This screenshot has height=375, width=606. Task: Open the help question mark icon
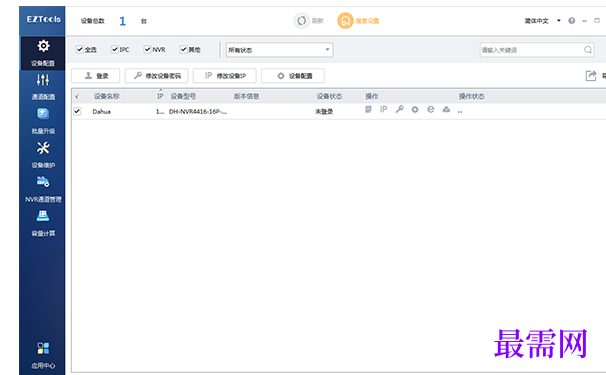coord(572,20)
